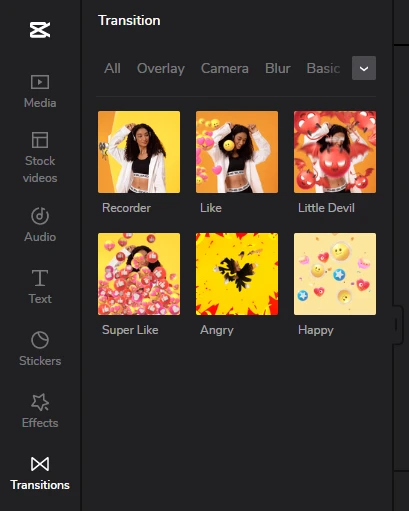This screenshot has height=511, width=409.
Task: Select the Little Devil transition thumbnail
Action: click(335, 152)
